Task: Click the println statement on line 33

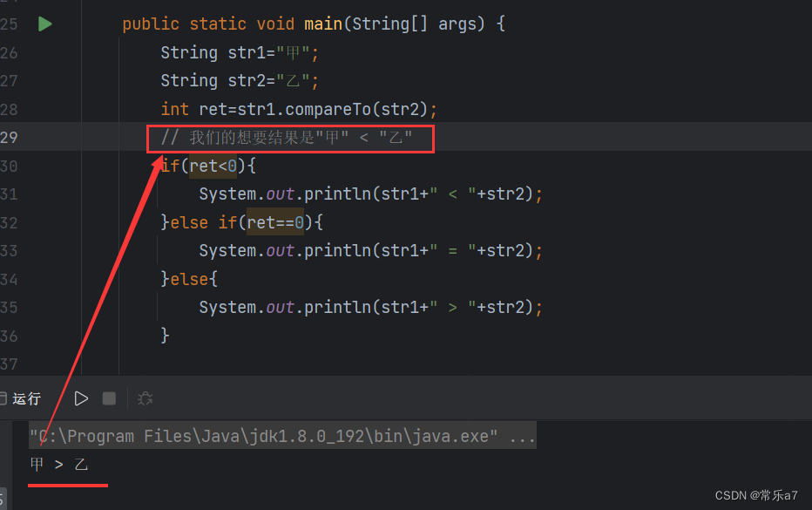Action: pyautogui.click(x=370, y=251)
